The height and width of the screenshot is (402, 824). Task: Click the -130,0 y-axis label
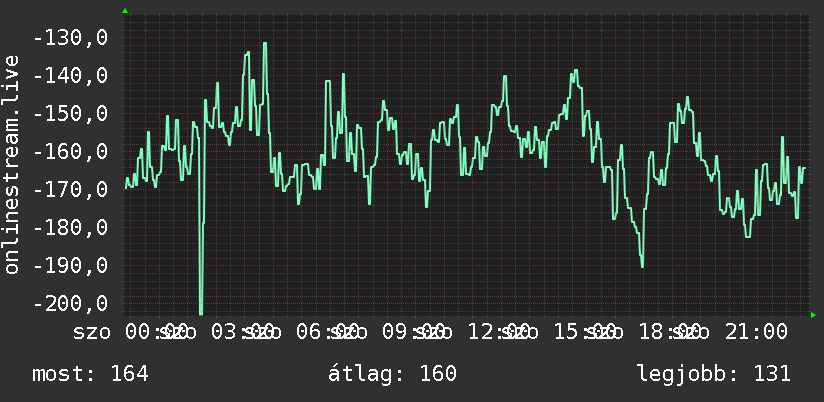coord(70,38)
